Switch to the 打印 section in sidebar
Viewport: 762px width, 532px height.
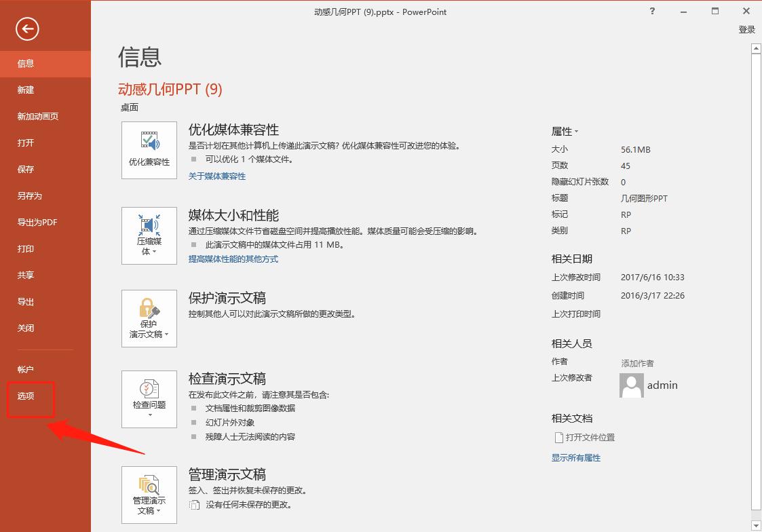coord(25,248)
